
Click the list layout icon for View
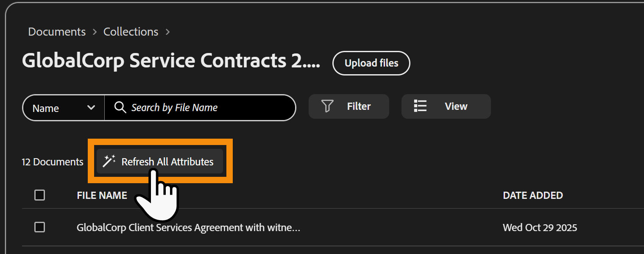tap(420, 106)
